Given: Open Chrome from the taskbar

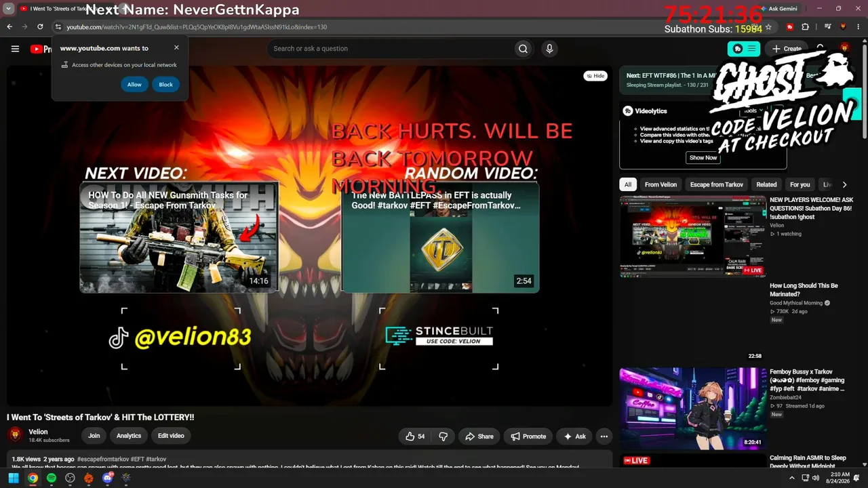Looking at the screenshot, I should [32, 479].
